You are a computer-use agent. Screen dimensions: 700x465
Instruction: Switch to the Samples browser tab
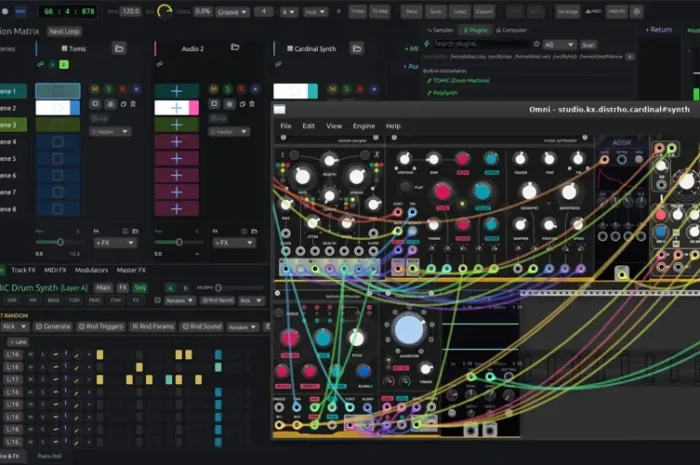pyautogui.click(x=441, y=30)
